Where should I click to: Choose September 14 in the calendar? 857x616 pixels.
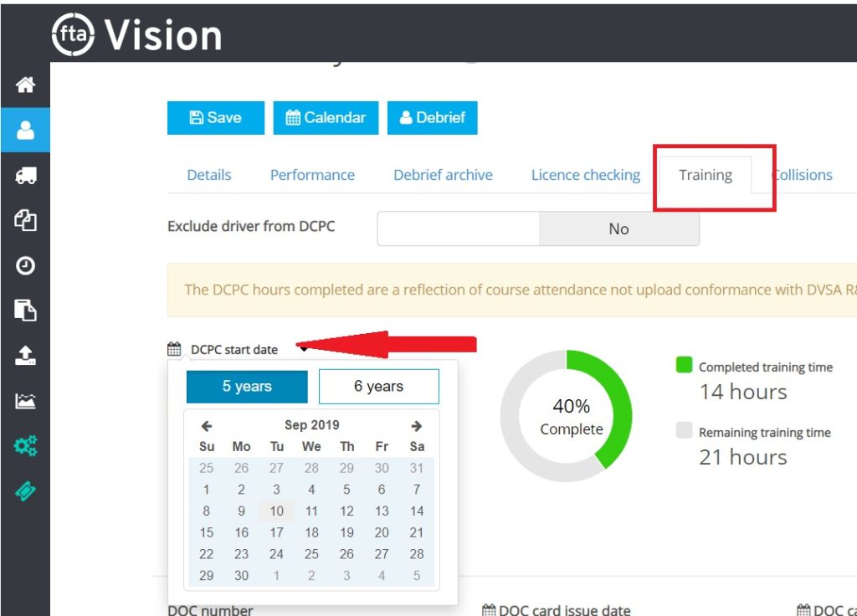click(x=417, y=511)
